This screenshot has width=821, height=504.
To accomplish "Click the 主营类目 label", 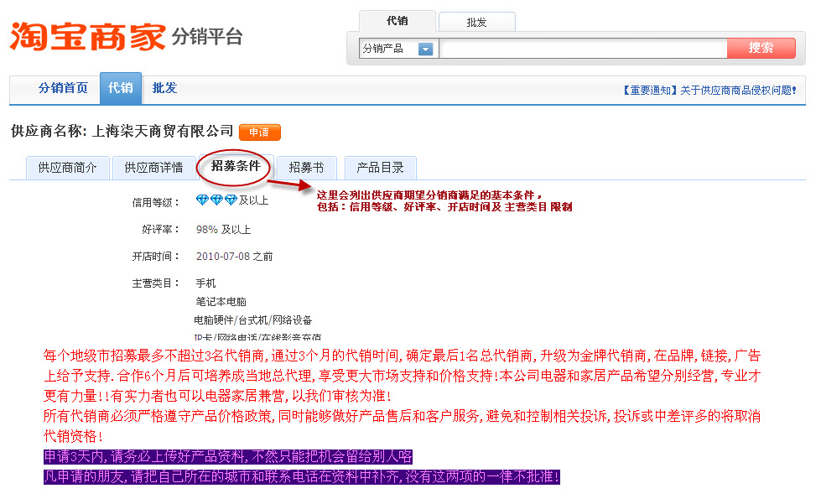I will (x=155, y=283).
